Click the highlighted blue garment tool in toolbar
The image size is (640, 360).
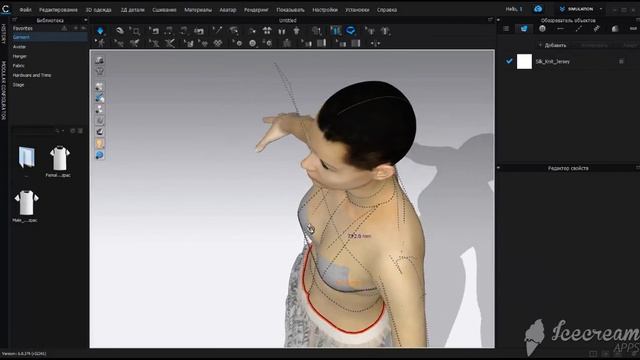[x=336, y=31]
